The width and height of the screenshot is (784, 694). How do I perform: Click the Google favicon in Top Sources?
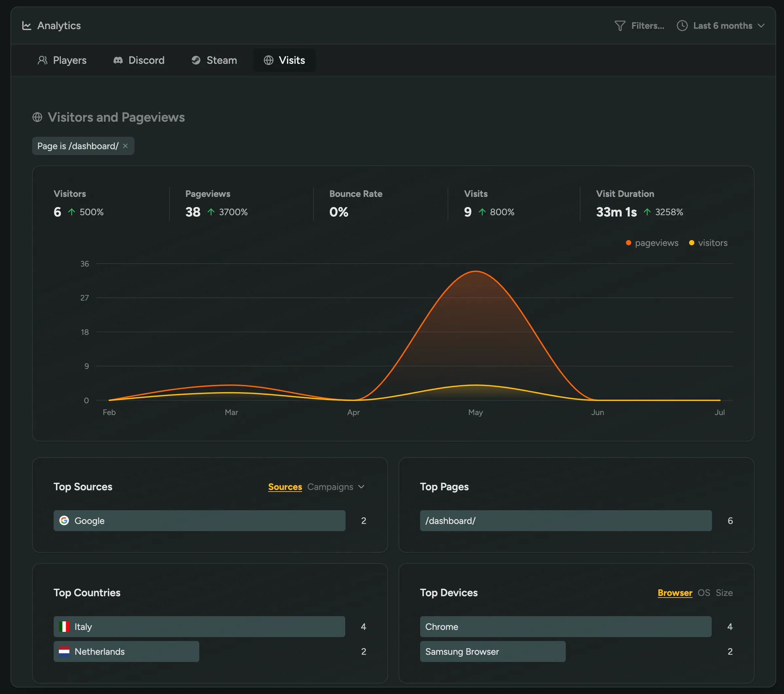click(x=64, y=521)
